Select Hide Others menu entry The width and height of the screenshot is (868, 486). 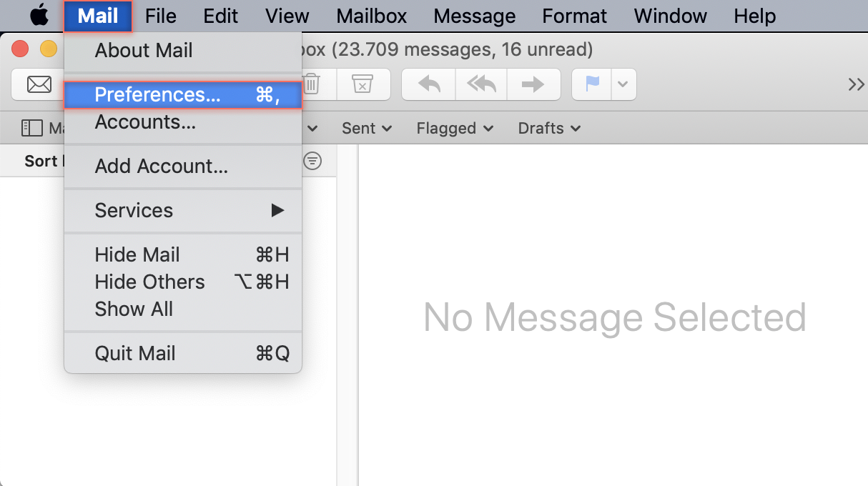click(x=183, y=282)
